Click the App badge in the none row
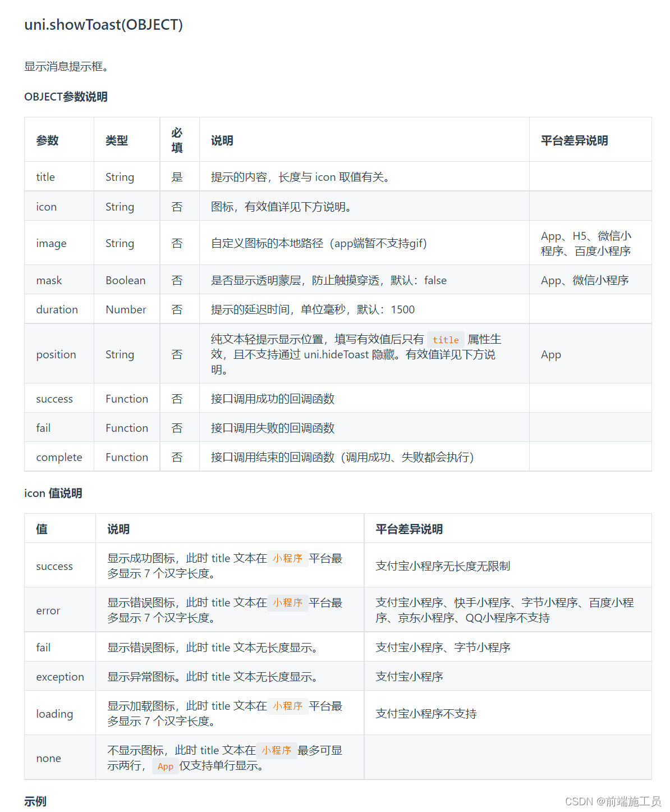The height and width of the screenshot is (812, 670). pos(165,766)
